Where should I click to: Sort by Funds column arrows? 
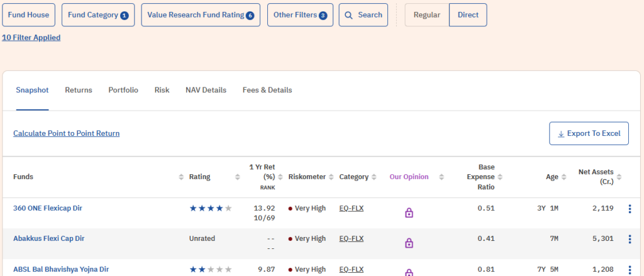pyautogui.click(x=181, y=177)
